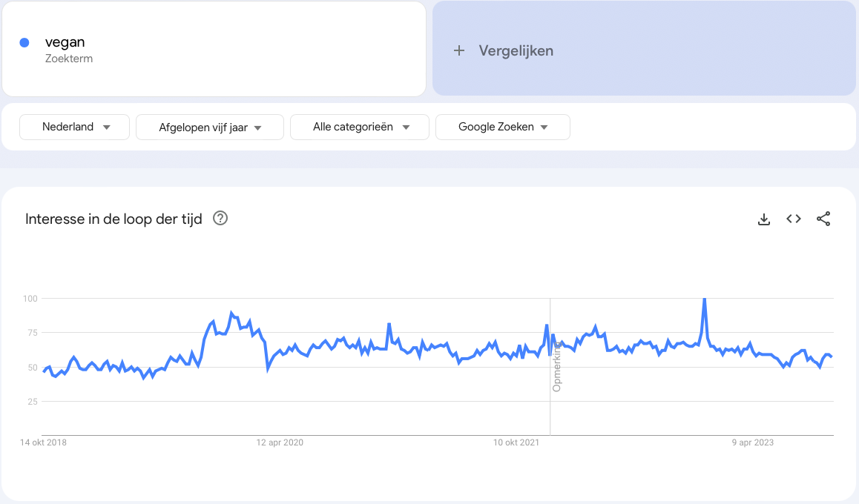The image size is (859, 504).
Task: Click the blue dot beside vegan
Action: click(x=24, y=43)
